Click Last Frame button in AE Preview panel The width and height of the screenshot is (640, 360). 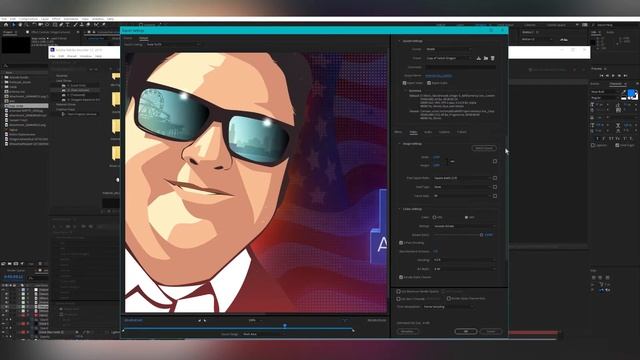click(x=625, y=76)
